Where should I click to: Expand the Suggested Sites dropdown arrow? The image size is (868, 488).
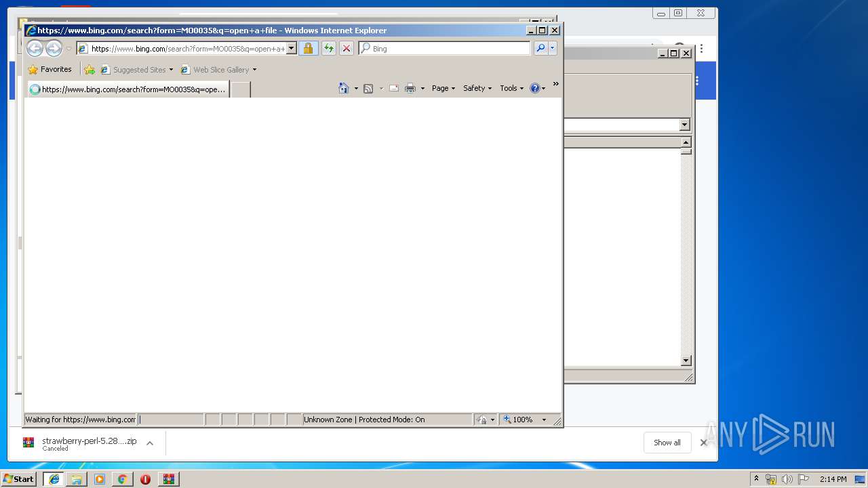click(171, 69)
